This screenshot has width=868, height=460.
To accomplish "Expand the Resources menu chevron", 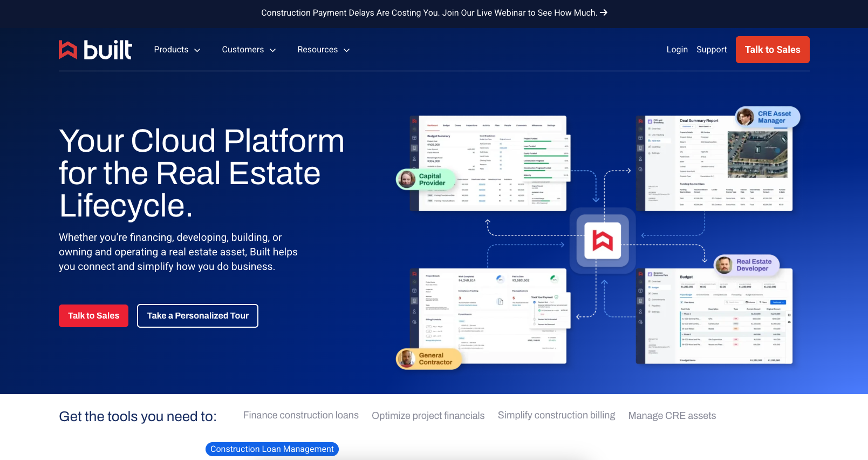I will point(347,50).
